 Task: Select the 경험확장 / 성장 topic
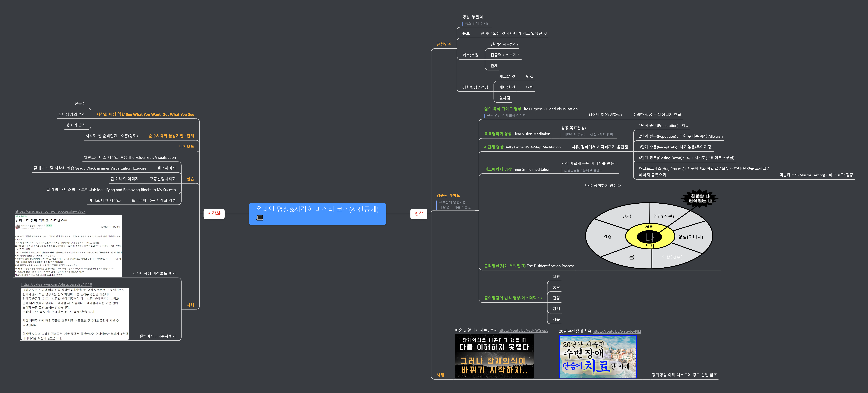475,87
